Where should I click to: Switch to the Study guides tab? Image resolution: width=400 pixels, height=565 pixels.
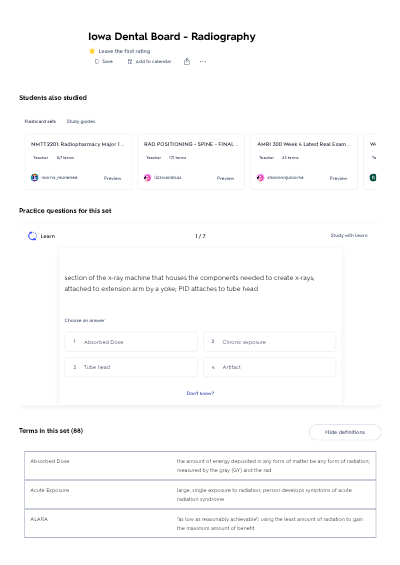(81, 121)
